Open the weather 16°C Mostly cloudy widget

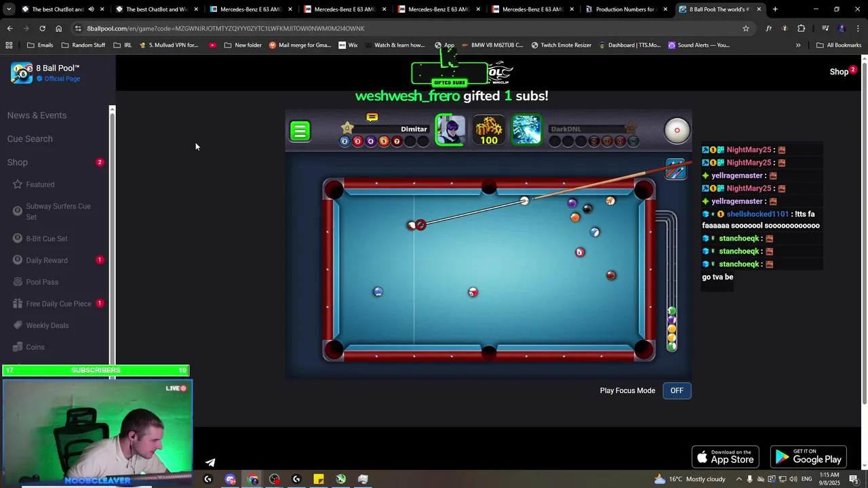[x=690, y=479]
